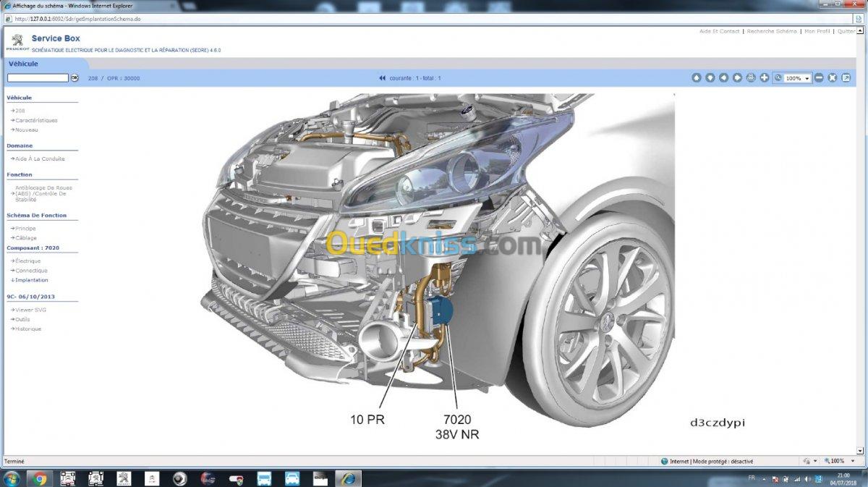The image size is (868, 487).
Task: Open the Recherche Schéma link
Action: coord(772,32)
